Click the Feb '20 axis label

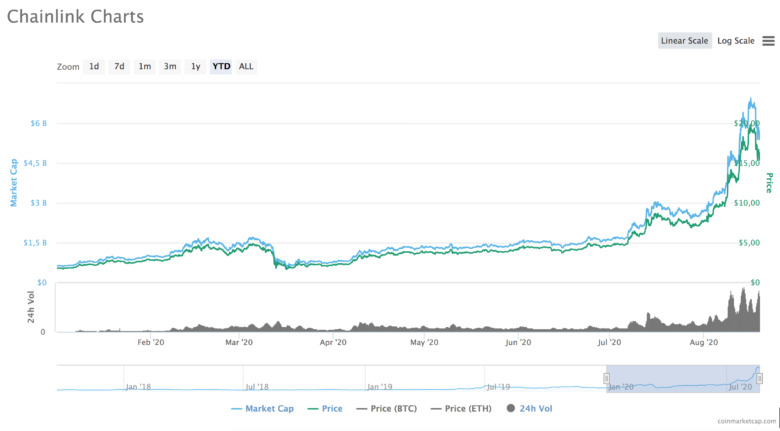click(151, 342)
